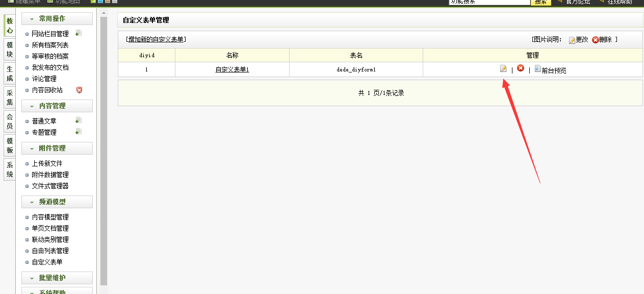Open 上传新文件 in the sidebar
Image resolution: width=644 pixels, height=294 pixels.
(47, 163)
